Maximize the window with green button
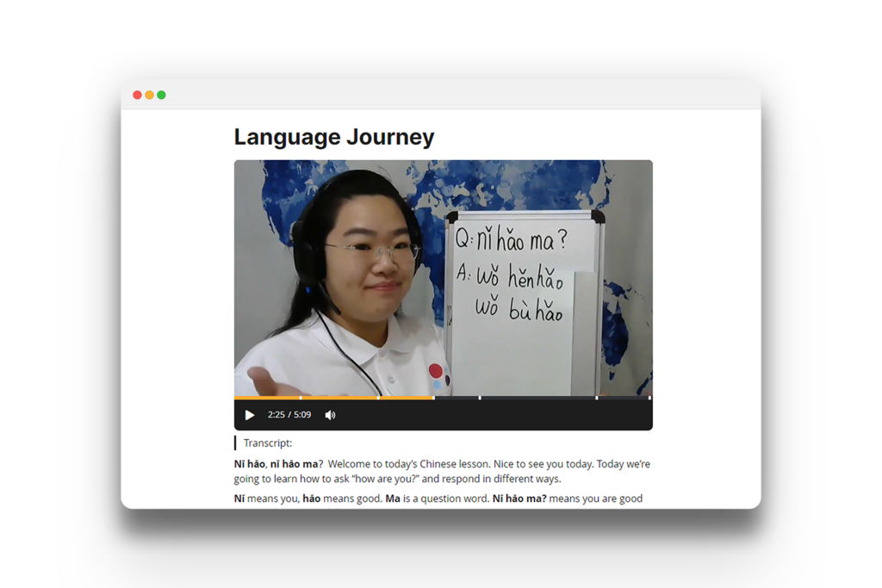This screenshot has height=588, width=882. point(161,95)
